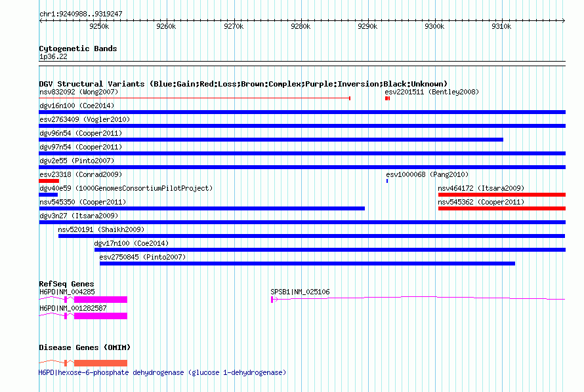The height and width of the screenshot is (392, 584).
Task: Open the H6PD|NM_001282587 transcript label
Action: pos(73,308)
